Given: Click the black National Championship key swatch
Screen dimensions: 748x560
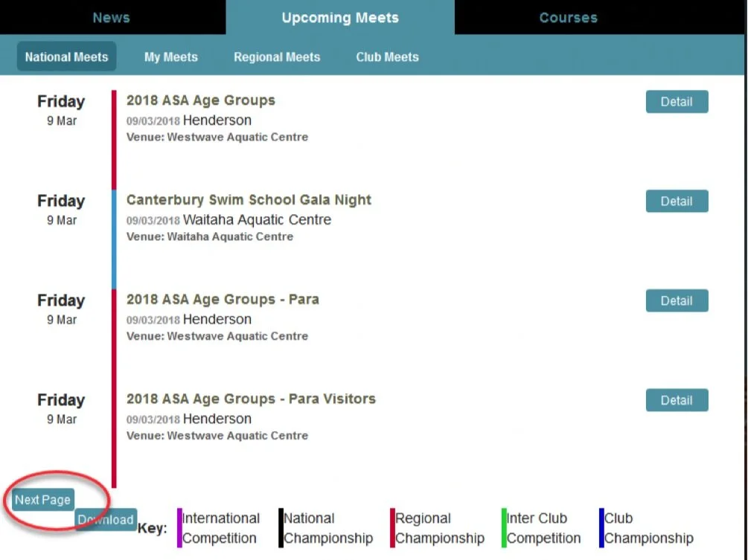Looking at the screenshot, I should [x=281, y=527].
